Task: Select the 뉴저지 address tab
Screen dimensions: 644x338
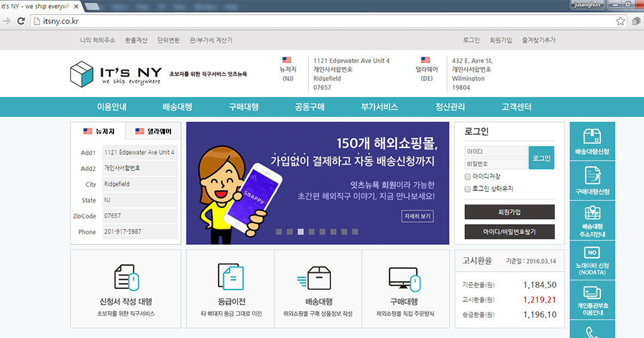Action: click(99, 131)
